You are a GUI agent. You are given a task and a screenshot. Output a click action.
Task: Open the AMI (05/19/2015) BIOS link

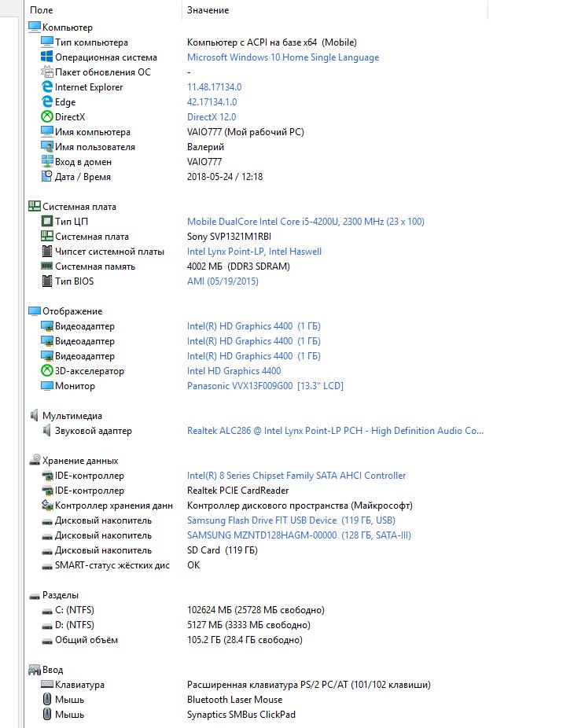point(223,281)
